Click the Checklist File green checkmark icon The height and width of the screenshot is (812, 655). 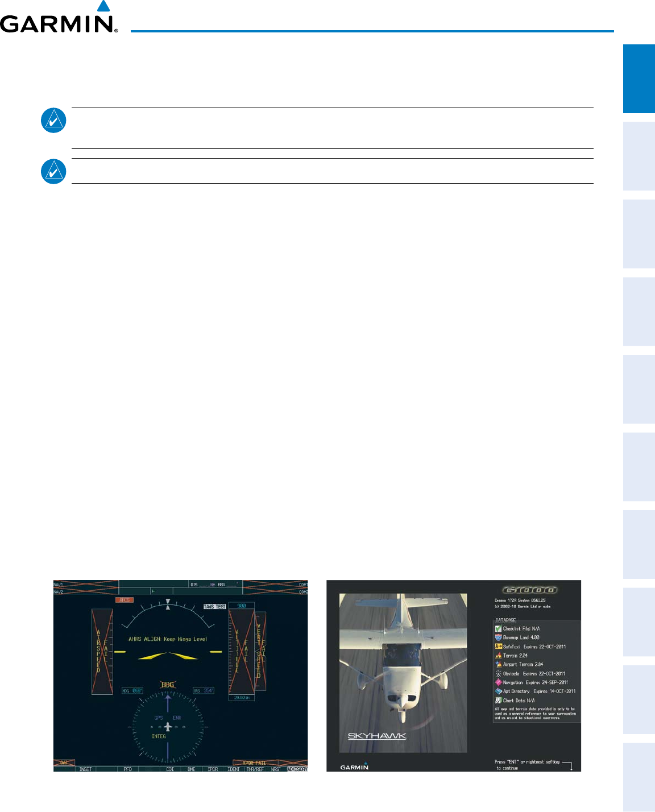499,629
